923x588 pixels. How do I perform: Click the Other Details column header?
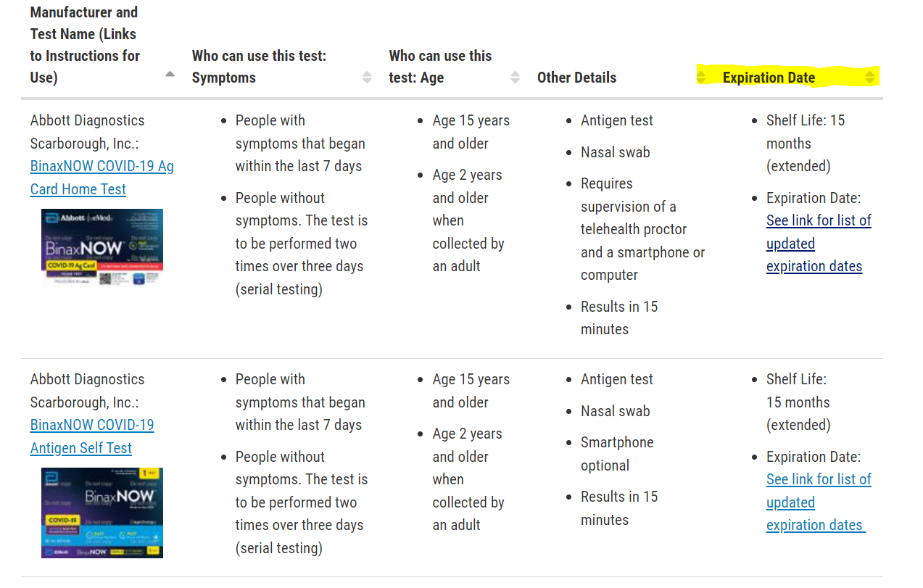576,78
